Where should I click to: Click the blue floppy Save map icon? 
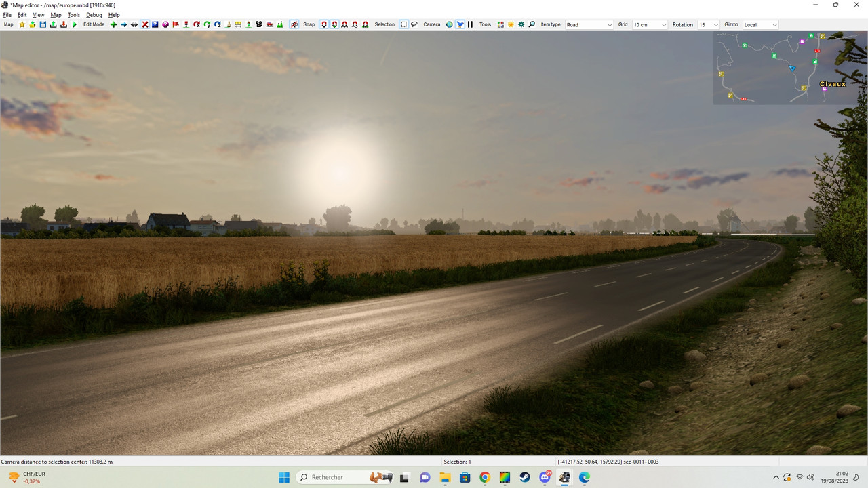pyautogui.click(x=43, y=24)
